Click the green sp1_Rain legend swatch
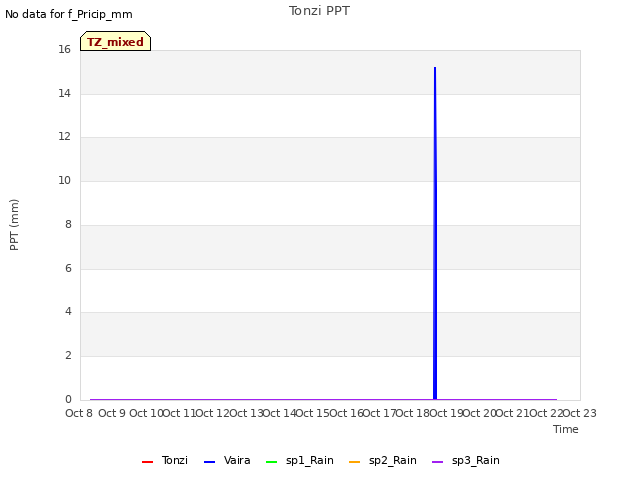Screen dimensions: 640x480 [x=271, y=462]
